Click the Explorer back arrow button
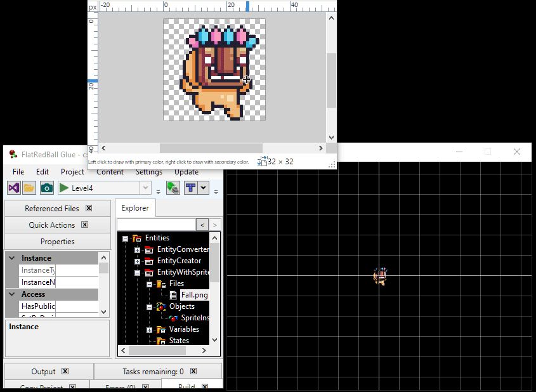This screenshot has width=536, height=392. [202, 225]
